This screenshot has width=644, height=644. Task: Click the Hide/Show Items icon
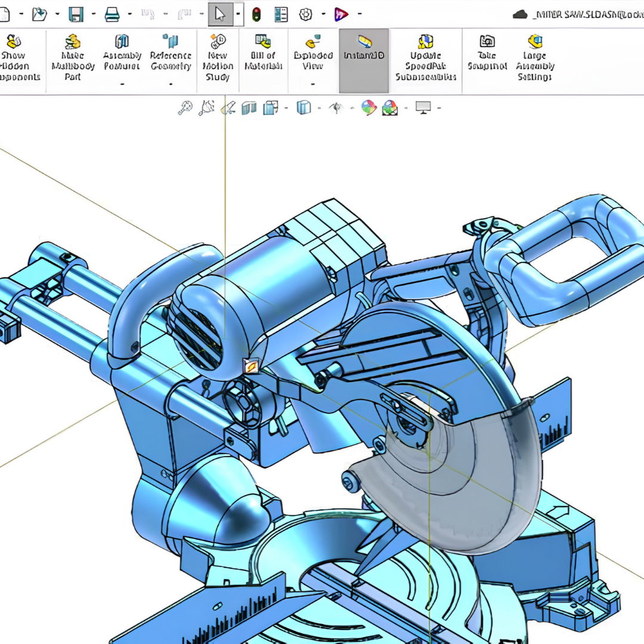(336, 108)
